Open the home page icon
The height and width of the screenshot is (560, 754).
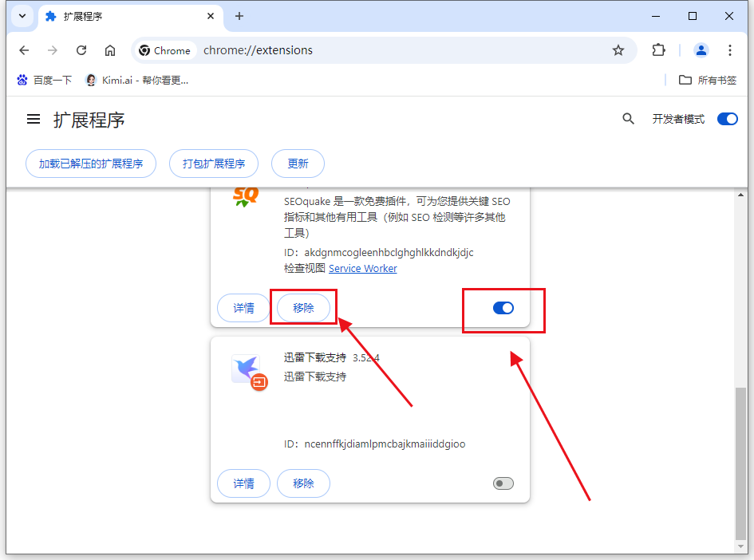point(110,50)
